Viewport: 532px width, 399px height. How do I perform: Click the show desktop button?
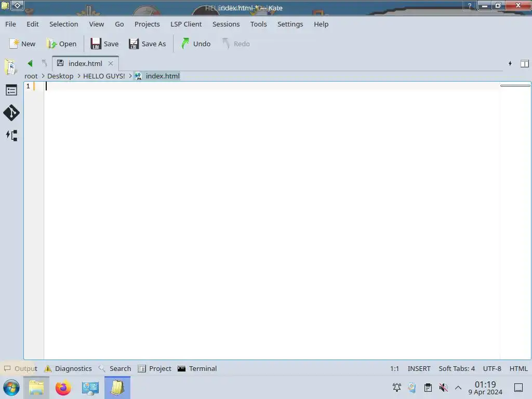pos(518,388)
